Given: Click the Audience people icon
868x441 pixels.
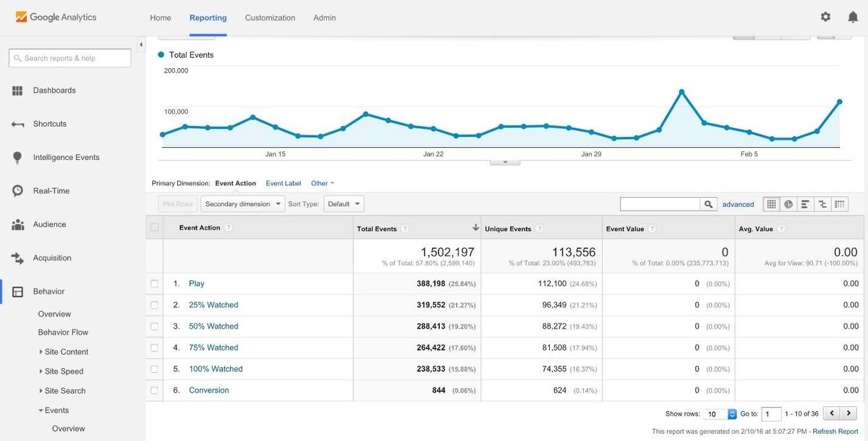Looking at the screenshot, I should click(17, 224).
